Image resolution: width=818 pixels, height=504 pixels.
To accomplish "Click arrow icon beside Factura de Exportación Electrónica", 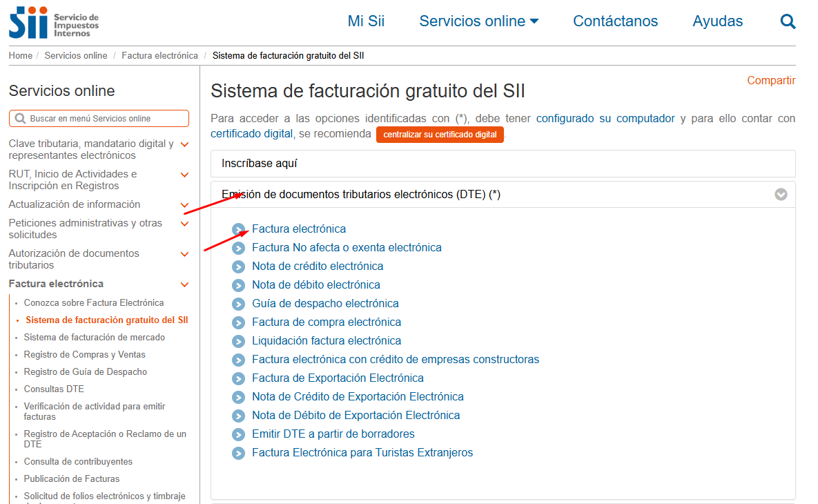I will click(x=238, y=379).
